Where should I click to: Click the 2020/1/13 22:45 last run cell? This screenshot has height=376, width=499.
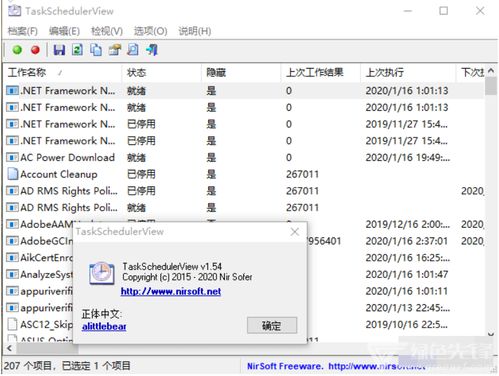(x=407, y=308)
